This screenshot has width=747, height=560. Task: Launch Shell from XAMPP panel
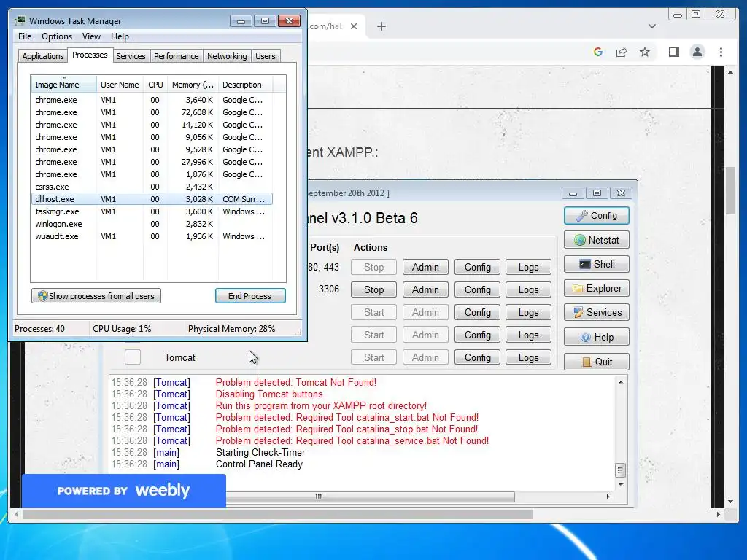point(597,264)
